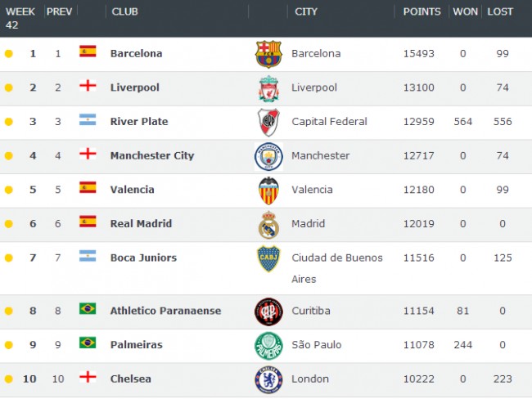Sort table by POINTS column header
Screen dimensions: 532x399
coord(422,11)
